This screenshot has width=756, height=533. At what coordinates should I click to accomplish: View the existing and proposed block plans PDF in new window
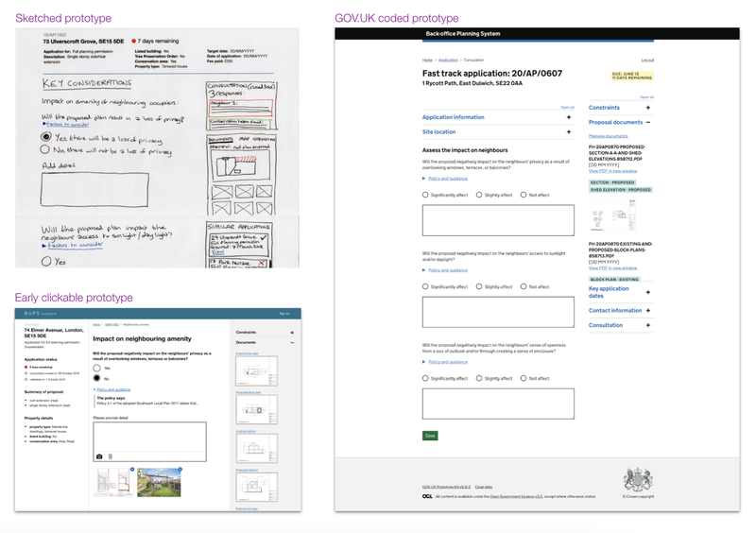[612, 267]
